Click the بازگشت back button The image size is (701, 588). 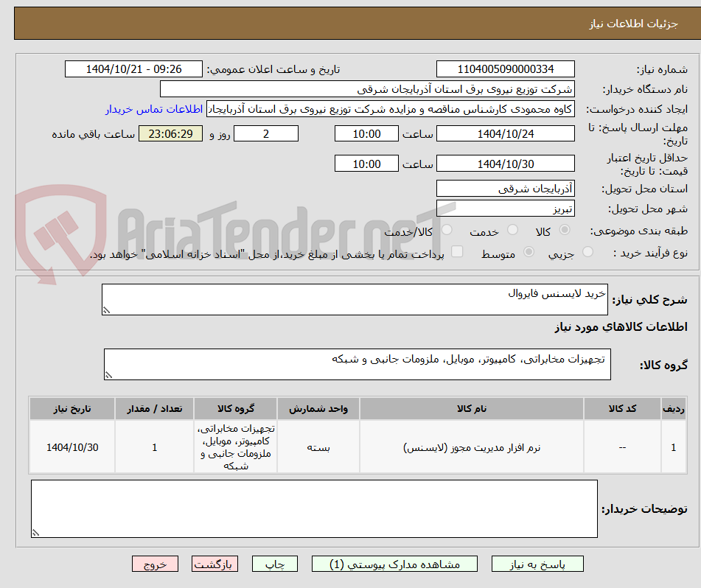(x=215, y=564)
